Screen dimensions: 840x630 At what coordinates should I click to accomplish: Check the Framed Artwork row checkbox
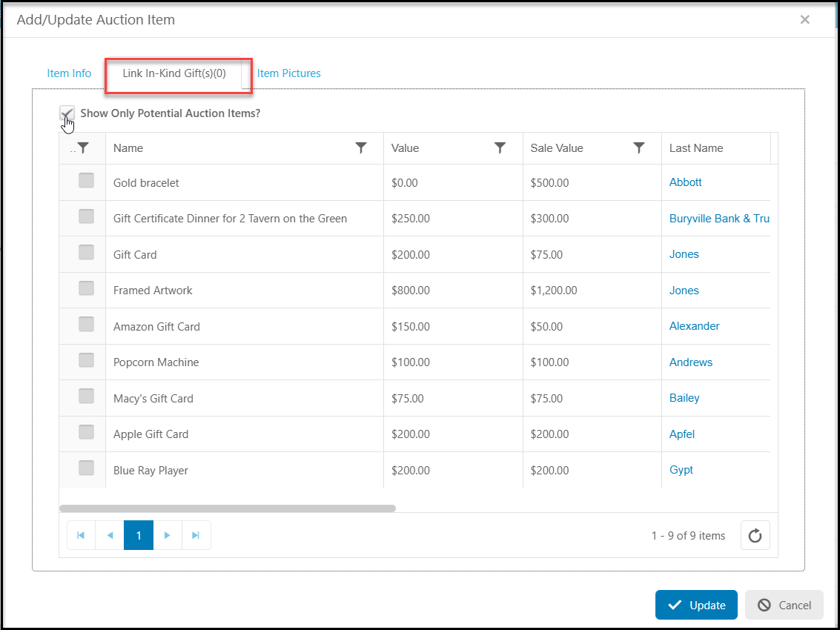click(x=86, y=288)
